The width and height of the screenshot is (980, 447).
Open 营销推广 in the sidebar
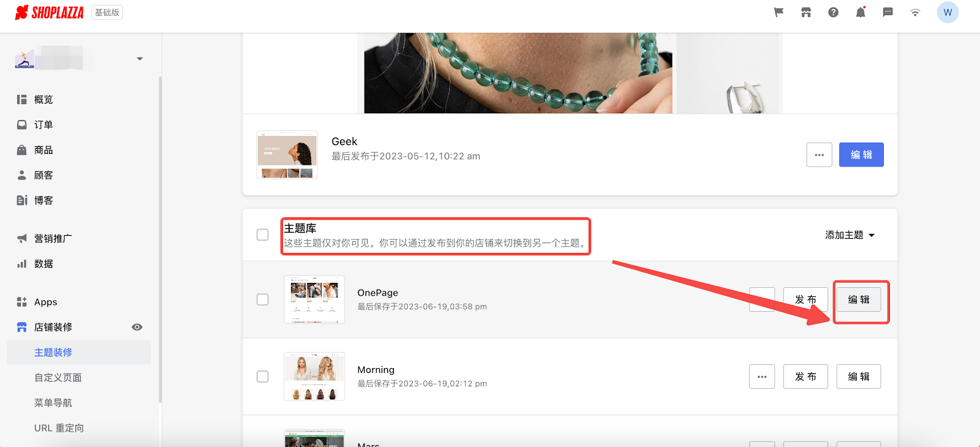(x=53, y=238)
